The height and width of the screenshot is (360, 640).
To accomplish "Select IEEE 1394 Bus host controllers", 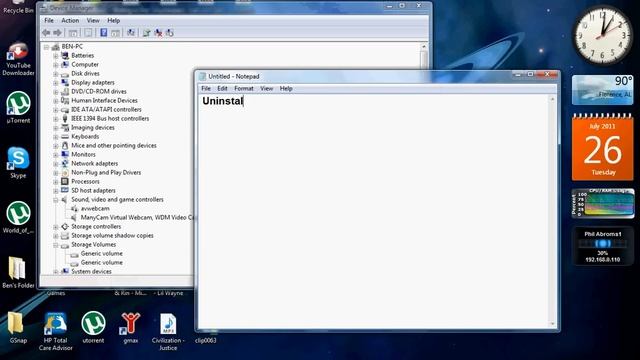I will (x=110, y=119).
